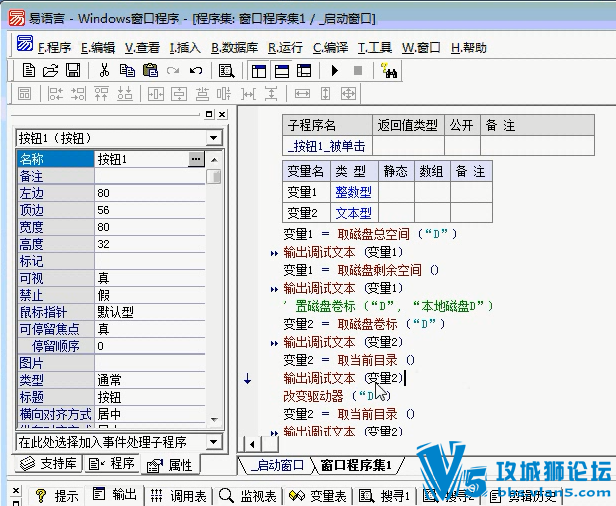The height and width of the screenshot is (506, 616).
Task: Click the undo arrow icon
Action: pos(196,71)
